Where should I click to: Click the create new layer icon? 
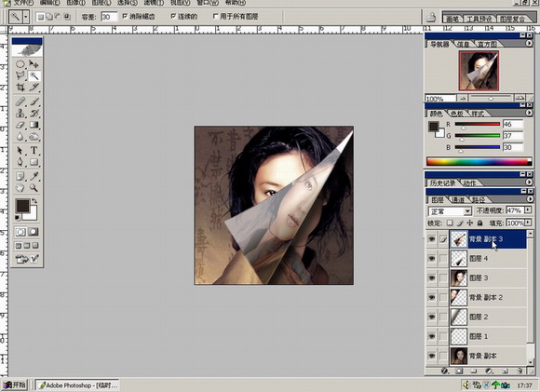point(506,371)
